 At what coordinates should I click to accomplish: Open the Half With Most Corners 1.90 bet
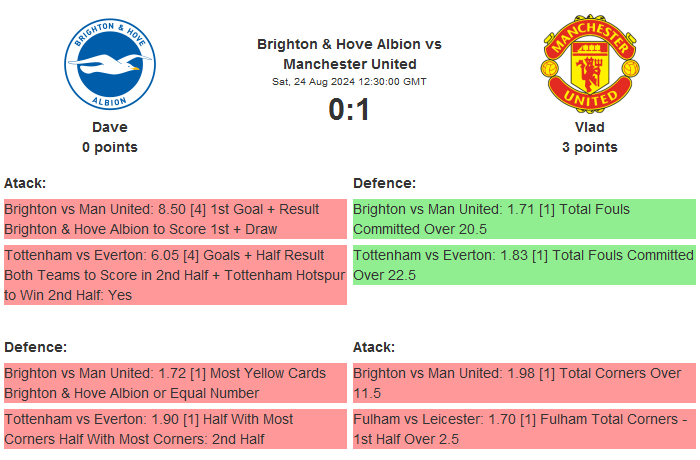point(175,429)
